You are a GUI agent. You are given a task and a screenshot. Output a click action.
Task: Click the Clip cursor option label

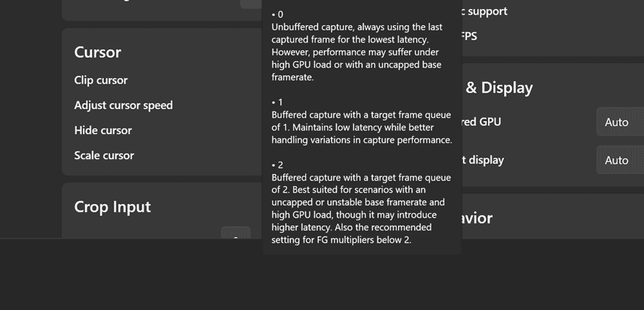[100, 80]
